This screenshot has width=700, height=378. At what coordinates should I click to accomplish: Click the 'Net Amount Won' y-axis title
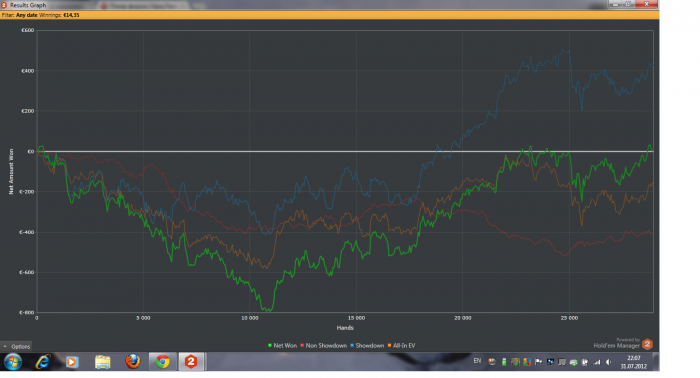(x=11, y=171)
